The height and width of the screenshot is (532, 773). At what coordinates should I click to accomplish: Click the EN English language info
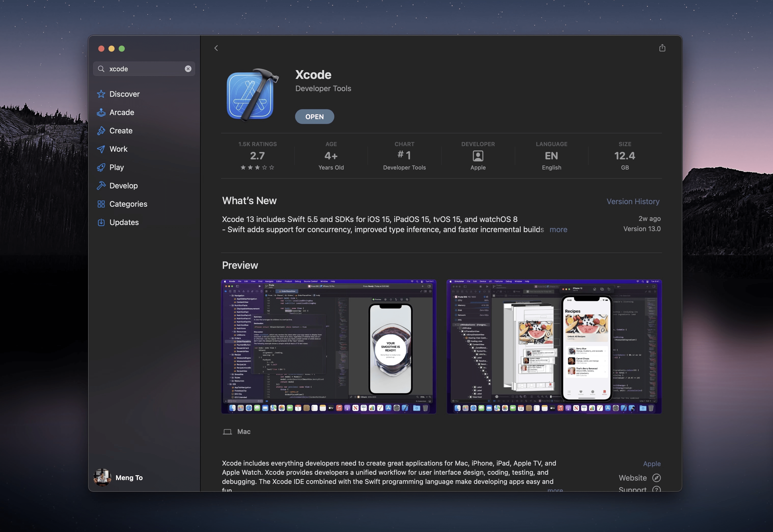click(x=551, y=156)
